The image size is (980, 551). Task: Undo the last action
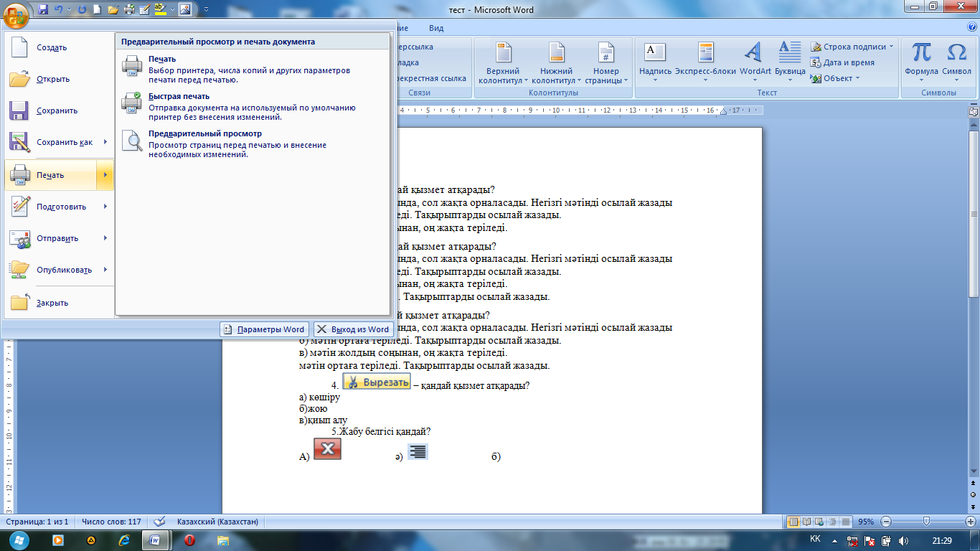tap(58, 10)
